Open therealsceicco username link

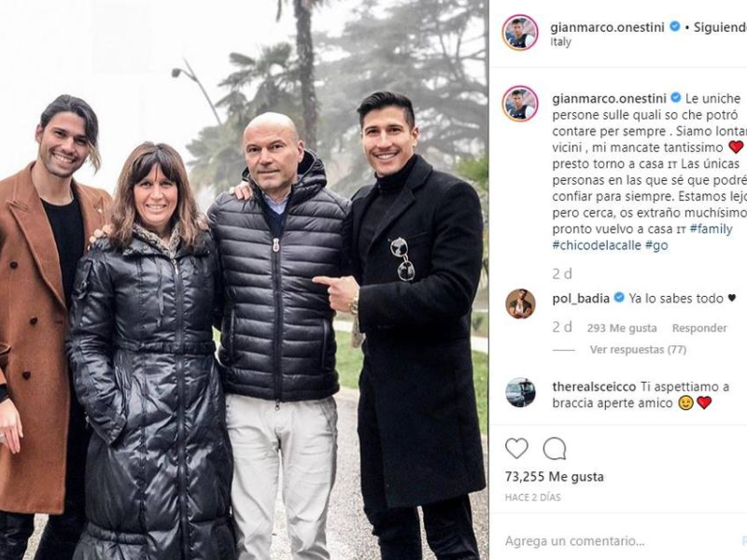tap(594, 386)
